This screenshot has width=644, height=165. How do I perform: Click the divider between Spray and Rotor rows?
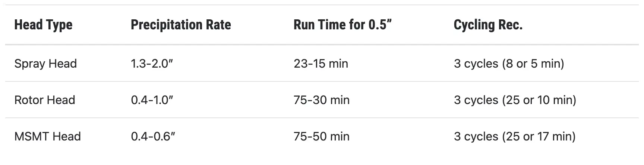(x=322, y=81)
